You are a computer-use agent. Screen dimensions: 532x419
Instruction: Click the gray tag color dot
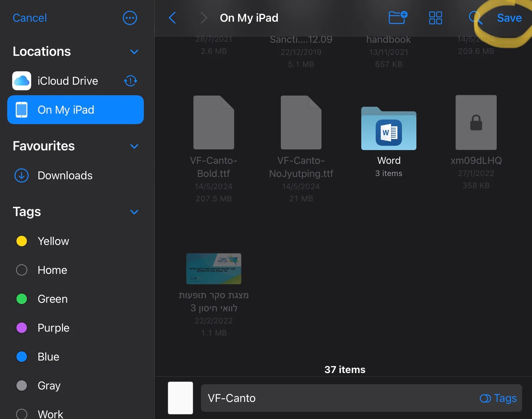tap(22, 386)
